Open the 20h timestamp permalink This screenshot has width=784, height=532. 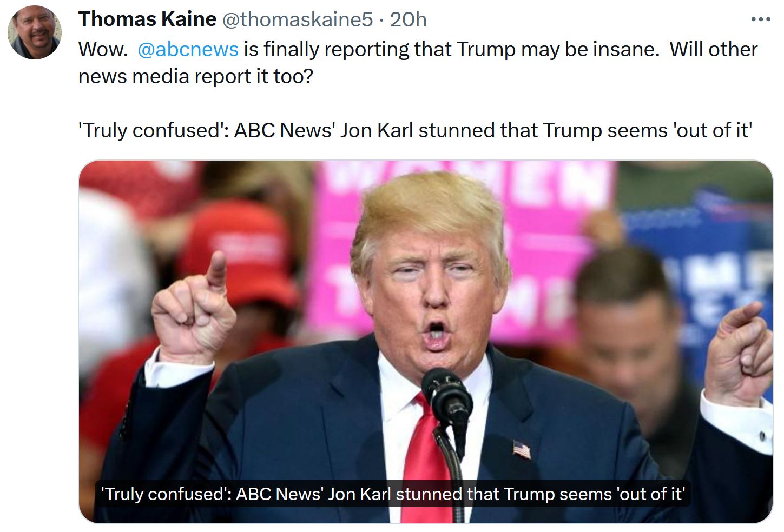(408, 19)
